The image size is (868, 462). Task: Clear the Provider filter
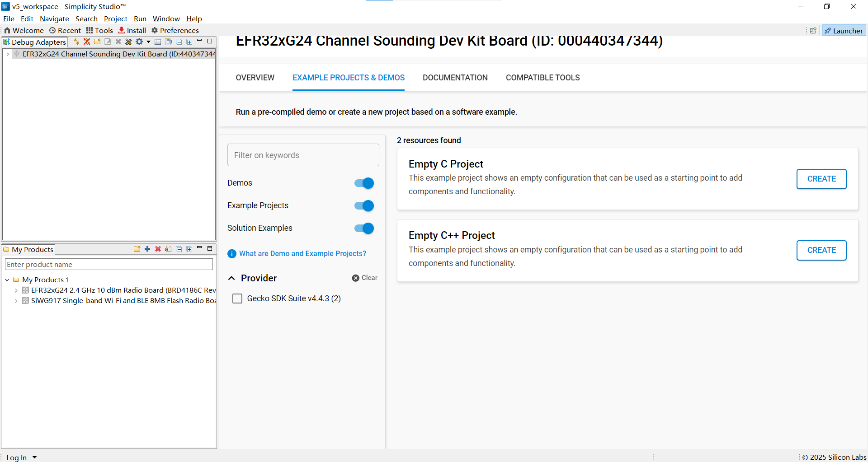[x=365, y=278]
